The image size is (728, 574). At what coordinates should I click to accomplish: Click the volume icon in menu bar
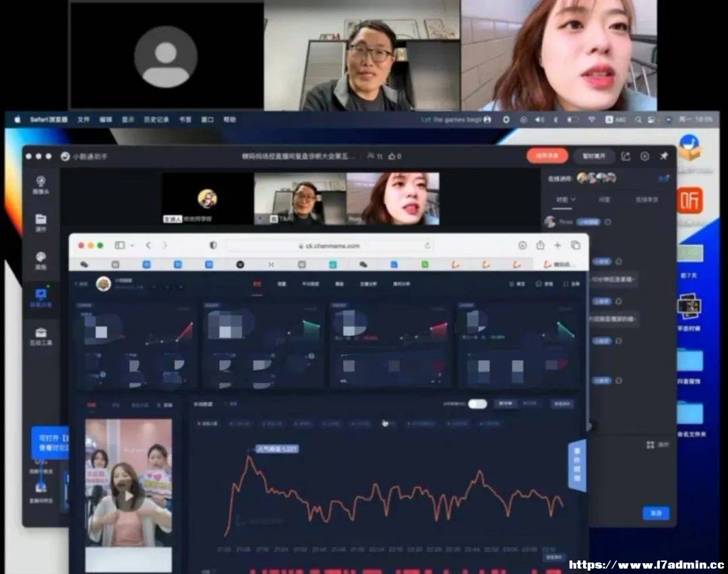point(539,120)
